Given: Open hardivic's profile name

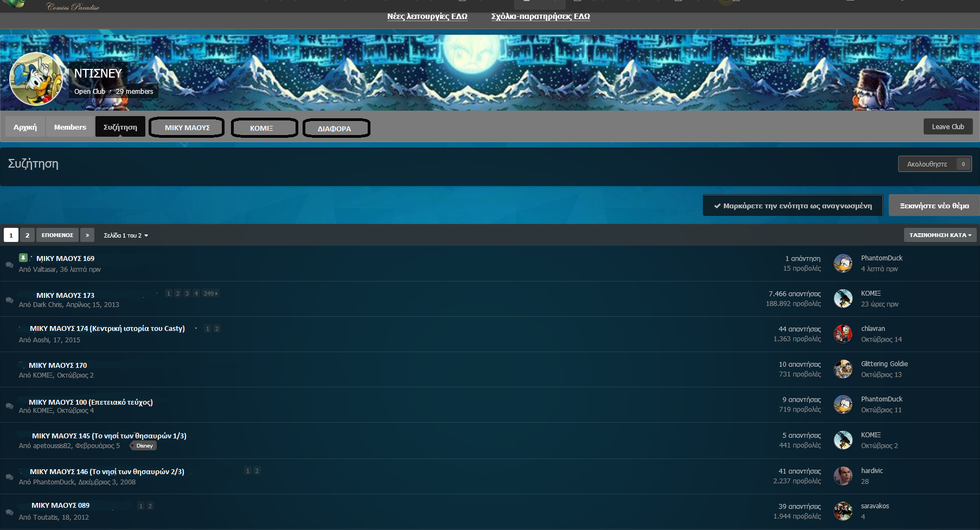Looking at the screenshot, I should 872,471.
